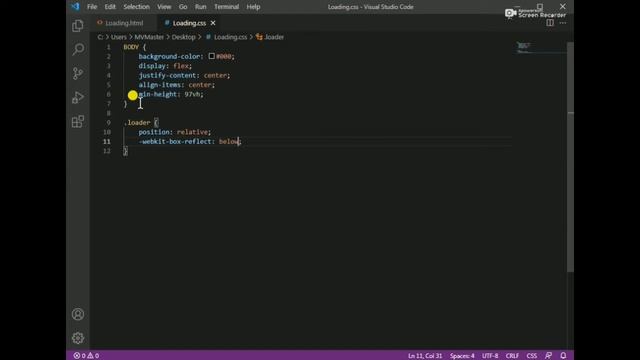Click the position: relative line
The width and height of the screenshot is (640, 360).
tap(175, 132)
